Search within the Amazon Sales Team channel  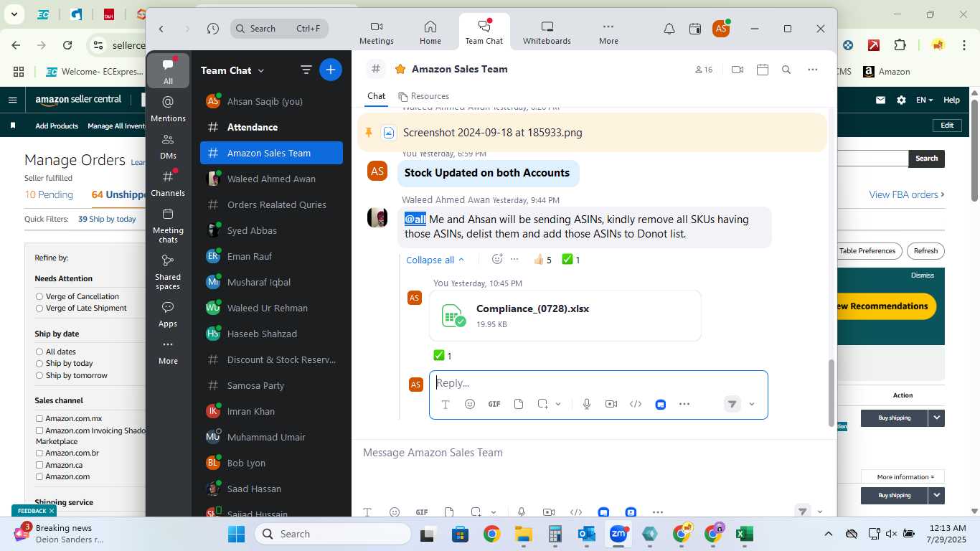[786, 70]
